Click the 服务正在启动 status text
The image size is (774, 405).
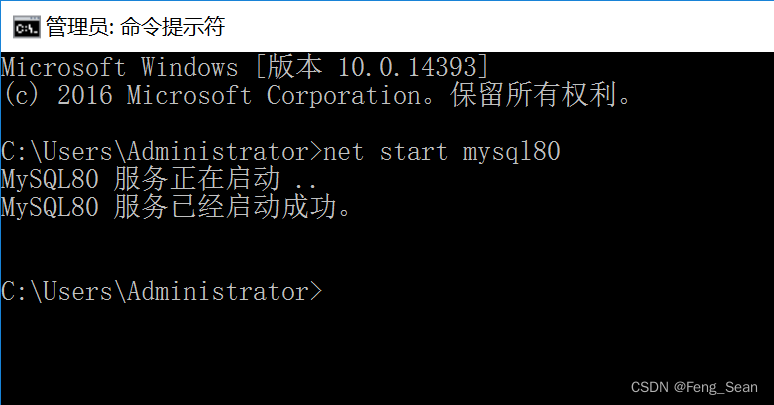pos(197,179)
